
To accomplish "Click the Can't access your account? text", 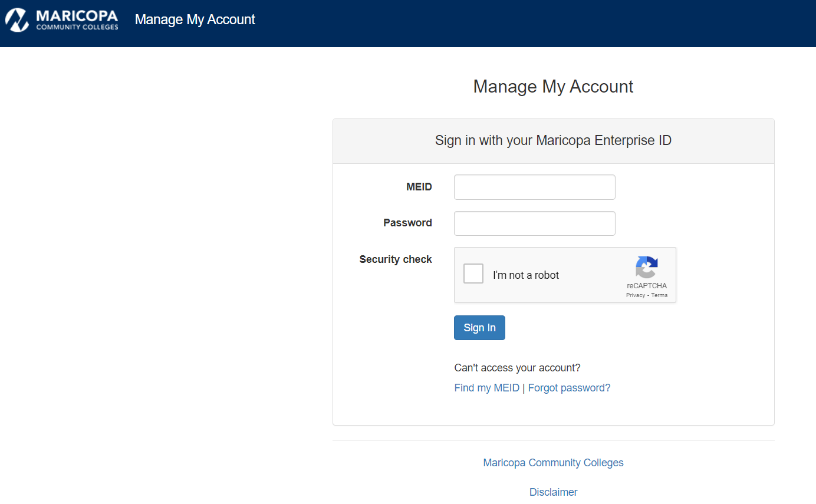I will pyautogui.click(x=517, y=368).
